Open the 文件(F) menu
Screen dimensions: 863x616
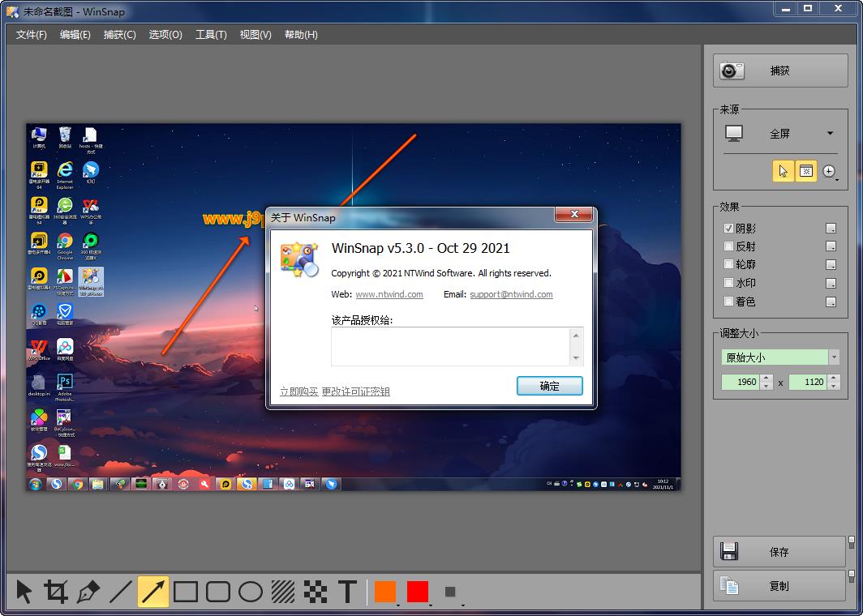tap(32, 35)
